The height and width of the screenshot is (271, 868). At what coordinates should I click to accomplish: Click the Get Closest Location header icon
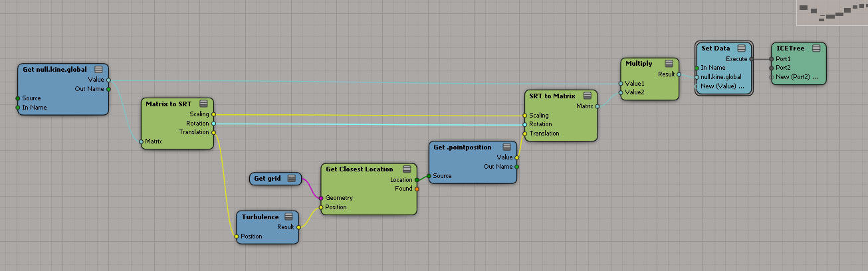(406, 169)
